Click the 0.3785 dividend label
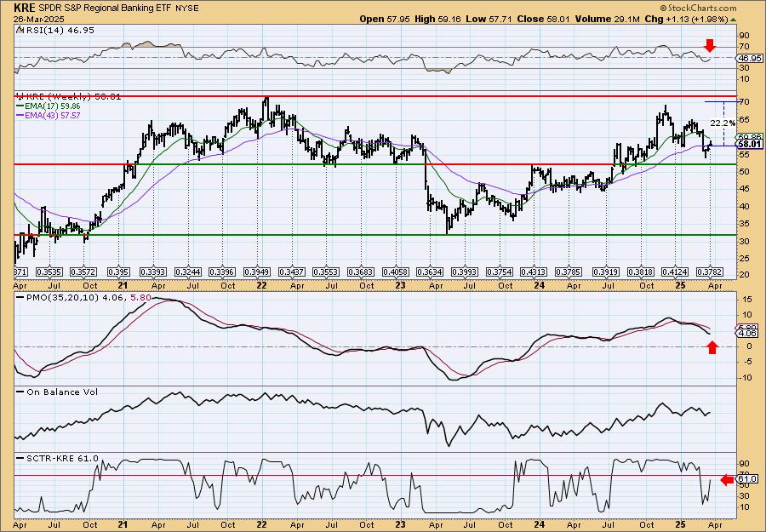The height and width of the screenshot is (532, 766). (x=569, y=272)
